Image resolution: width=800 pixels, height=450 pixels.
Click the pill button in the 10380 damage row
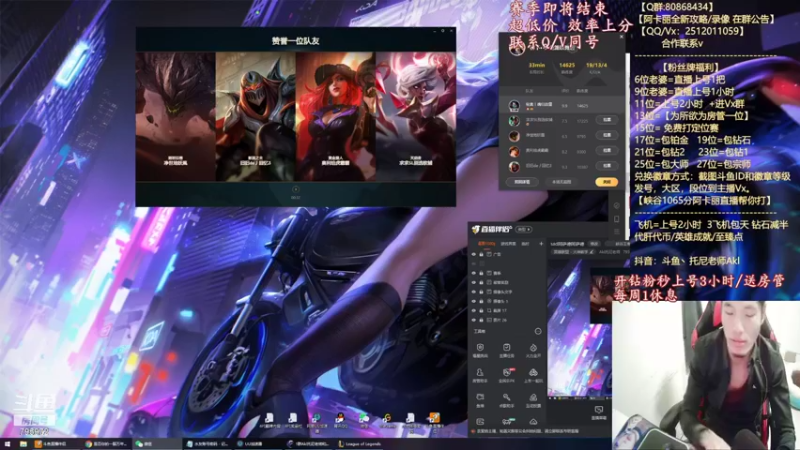(607, 166)
